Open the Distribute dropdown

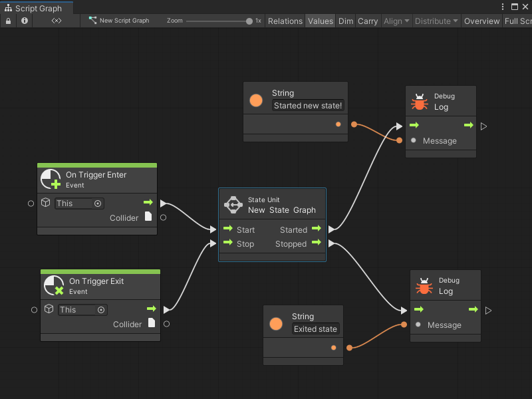pyautogui.click(x=436, y=21)
